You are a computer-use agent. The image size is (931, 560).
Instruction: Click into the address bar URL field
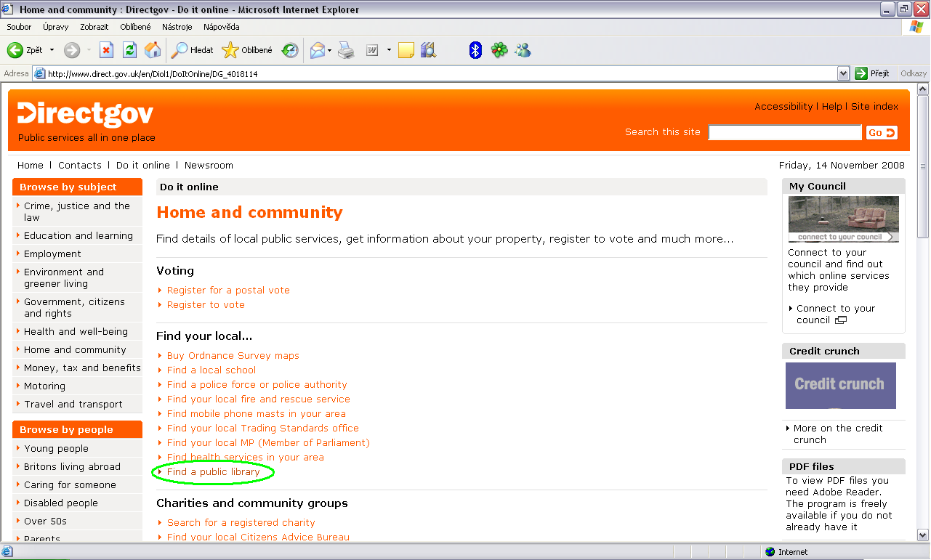point(436,73)
